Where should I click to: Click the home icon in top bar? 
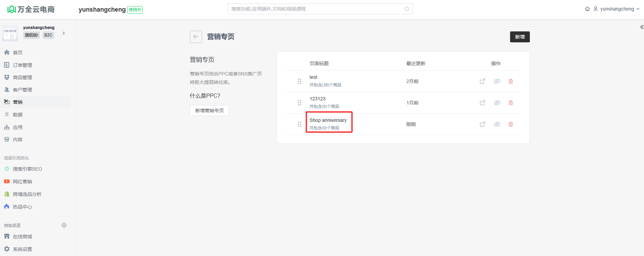pyautogui.click(x=587, y=9)
